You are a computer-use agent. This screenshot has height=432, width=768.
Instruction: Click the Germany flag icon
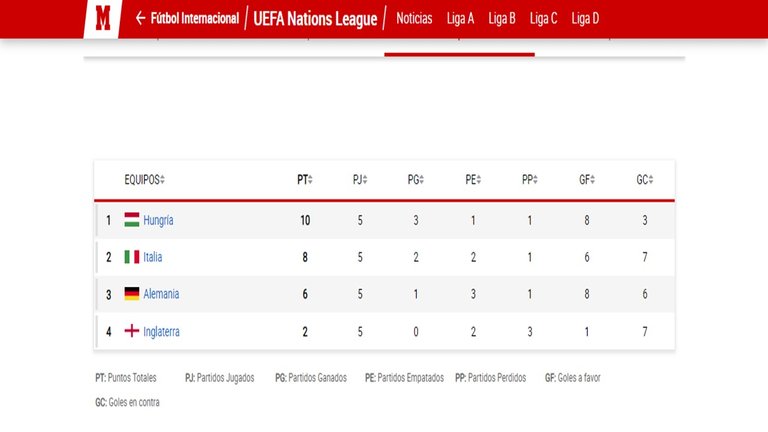point(132,293)
